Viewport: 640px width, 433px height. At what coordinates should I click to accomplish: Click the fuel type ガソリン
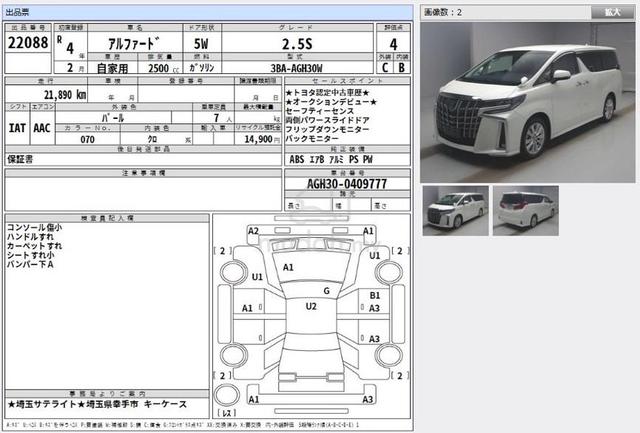[202, 67]
